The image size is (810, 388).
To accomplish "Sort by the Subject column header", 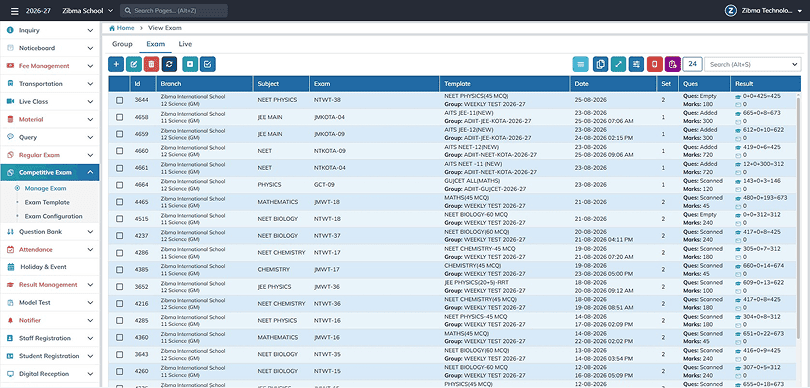I will click(282, 84).
